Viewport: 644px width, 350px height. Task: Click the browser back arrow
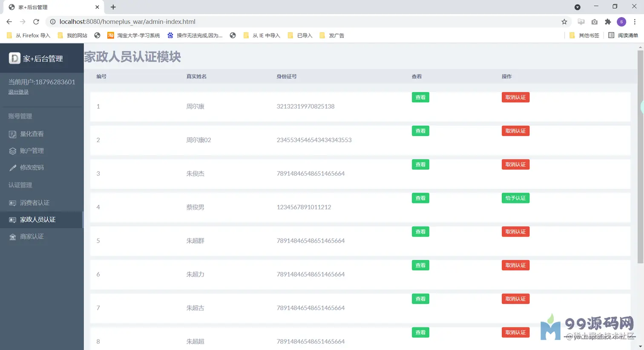coord(9,22)
